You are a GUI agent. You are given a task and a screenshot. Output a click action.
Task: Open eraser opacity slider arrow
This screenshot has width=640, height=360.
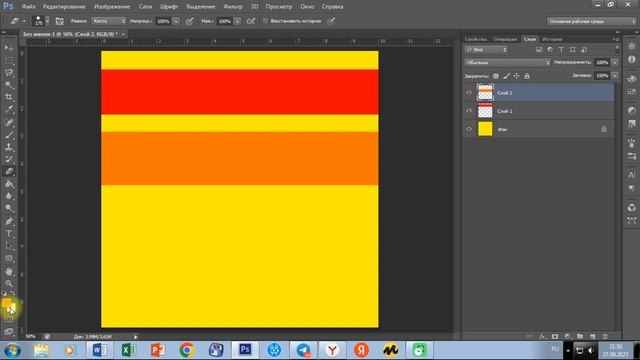point(176,21)
